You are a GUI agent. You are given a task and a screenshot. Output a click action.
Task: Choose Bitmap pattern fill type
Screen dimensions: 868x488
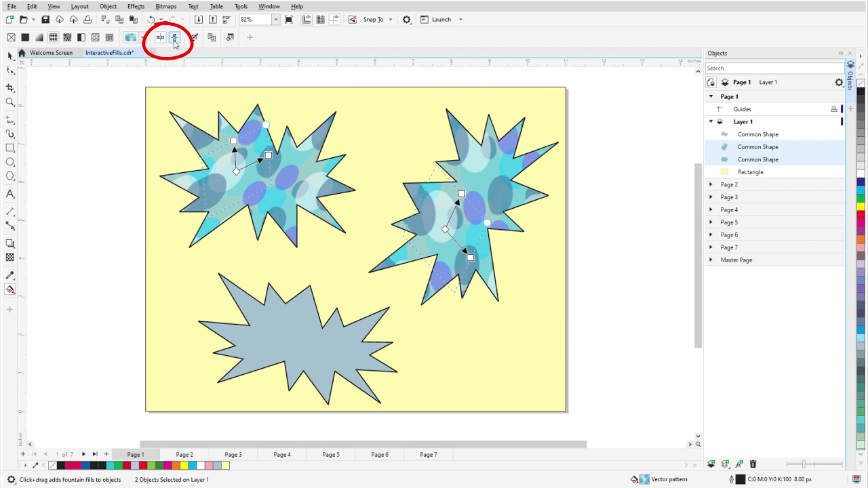tap(67, 37)
